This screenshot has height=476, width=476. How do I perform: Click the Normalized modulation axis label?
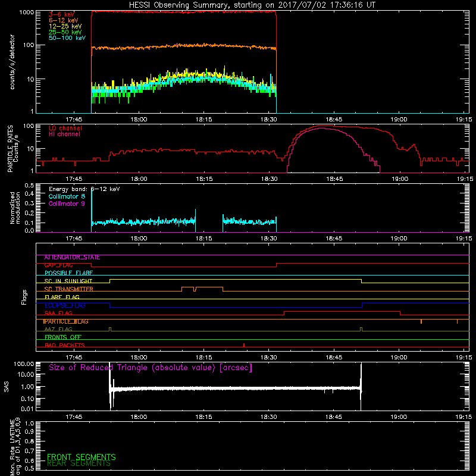click(15, 208)
